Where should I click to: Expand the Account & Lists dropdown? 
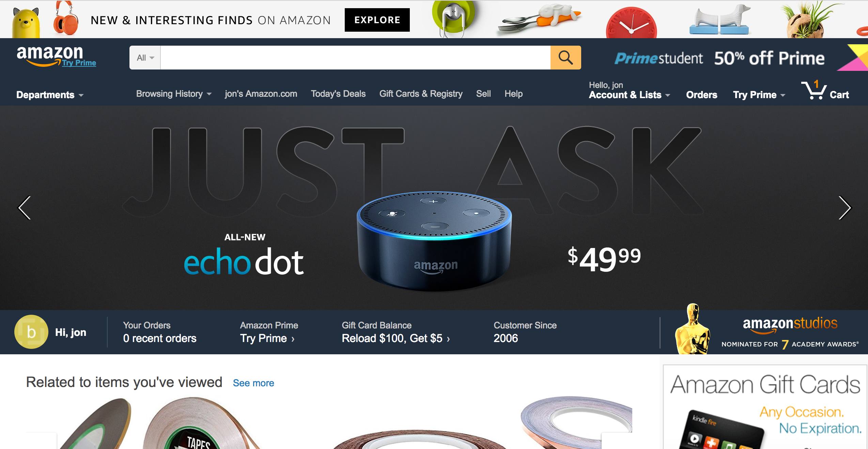(x=630, y=95)
